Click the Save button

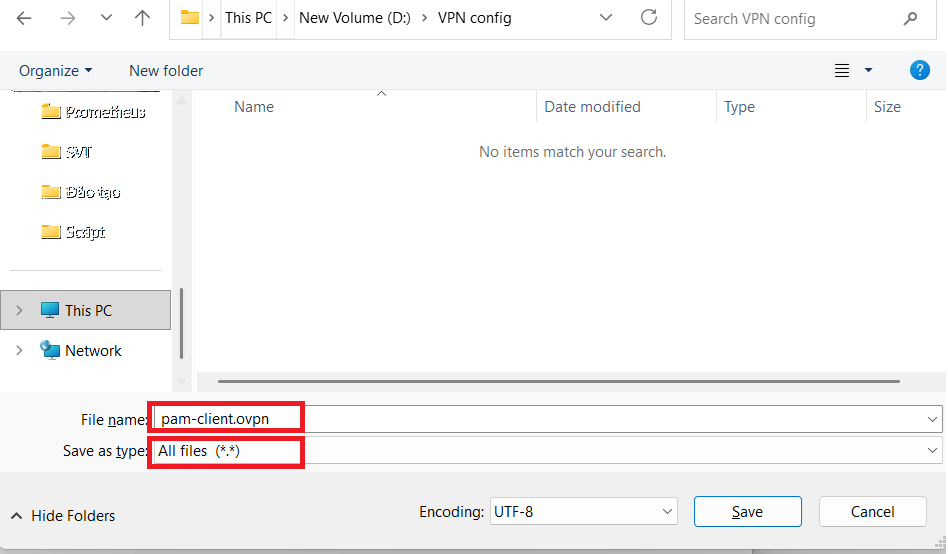pyautogui.click(x=747, y=512)
